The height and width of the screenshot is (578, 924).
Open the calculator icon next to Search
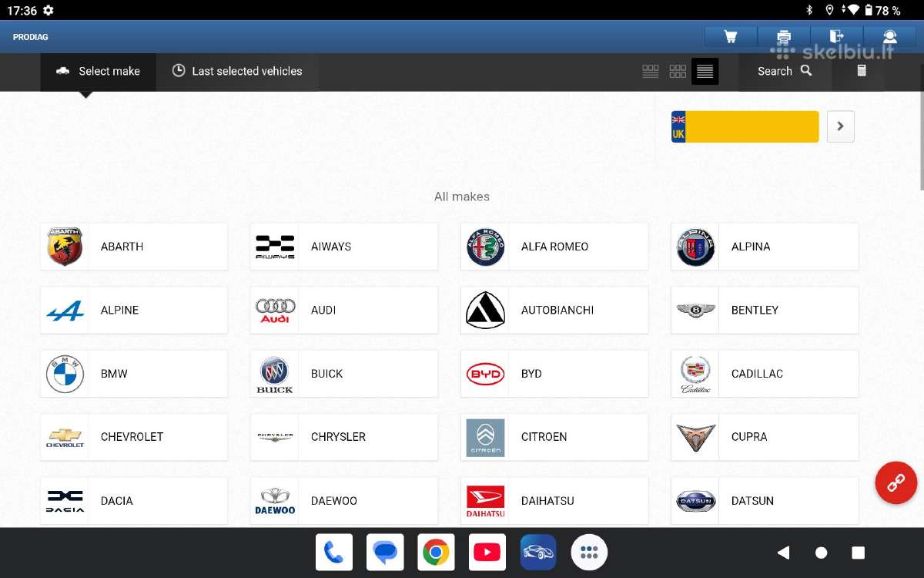[862, 71]
